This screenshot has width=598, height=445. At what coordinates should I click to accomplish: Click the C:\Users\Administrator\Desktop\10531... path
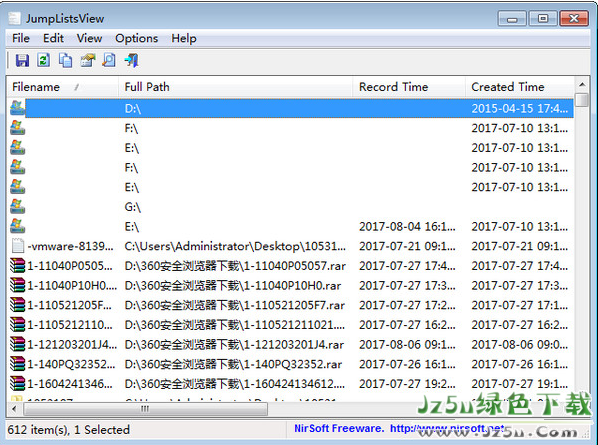coord(235,246)
